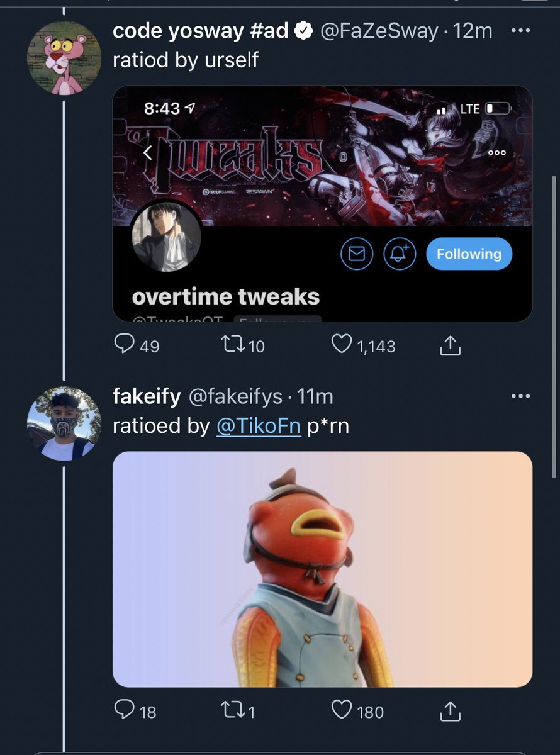This screenshot has width=560, height=755.
Task: Open the Fishstick image attachment
Action: [x=322, y=569]
